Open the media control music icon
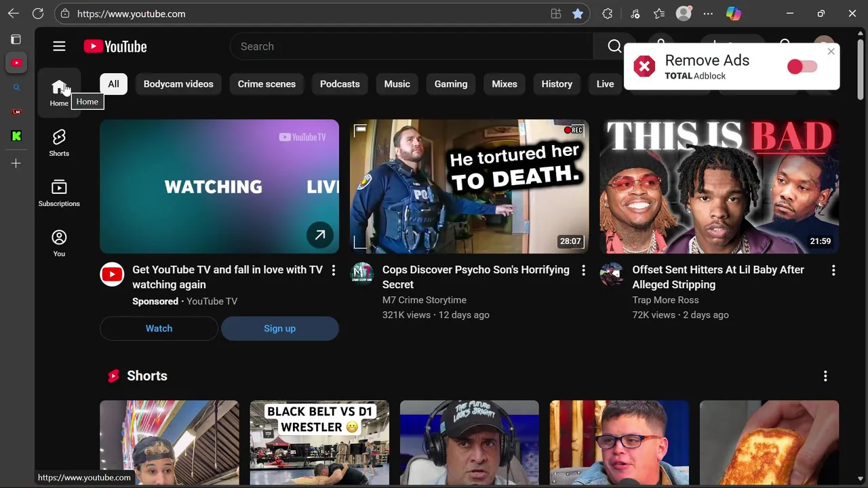The height and width of the screenshot is (488, 868). pyautogui.click(x=635, y=14)
